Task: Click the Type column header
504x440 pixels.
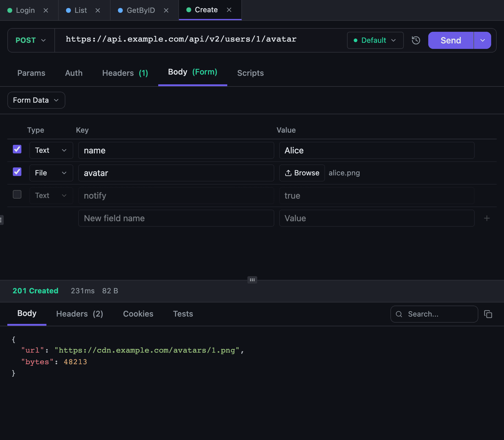Action: [35, 130]
